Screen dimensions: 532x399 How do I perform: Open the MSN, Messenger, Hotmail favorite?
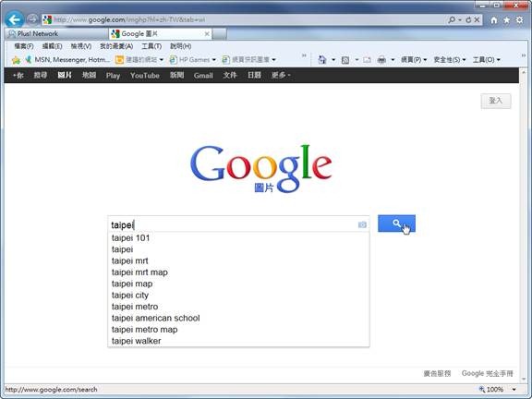pos(67,60)
